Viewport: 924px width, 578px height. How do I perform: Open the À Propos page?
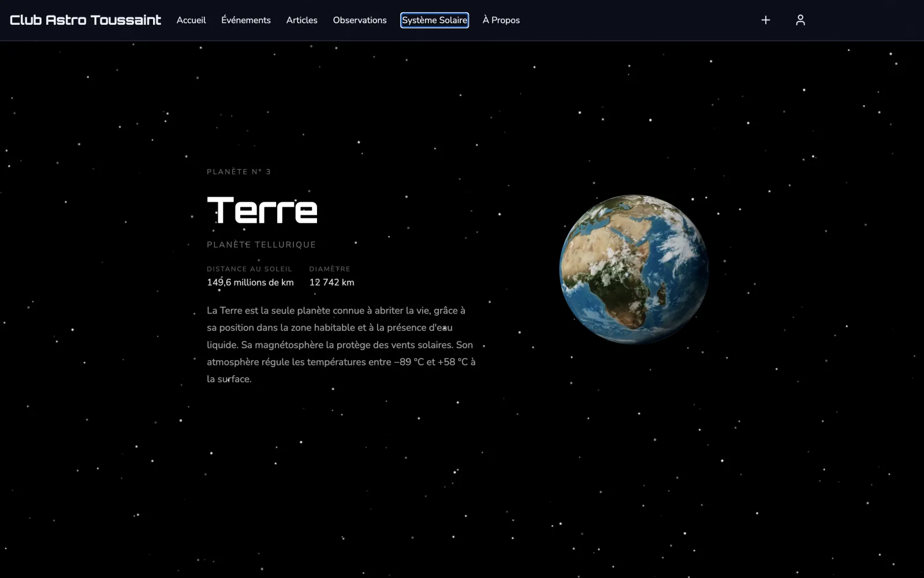click(x=501, y=20)
